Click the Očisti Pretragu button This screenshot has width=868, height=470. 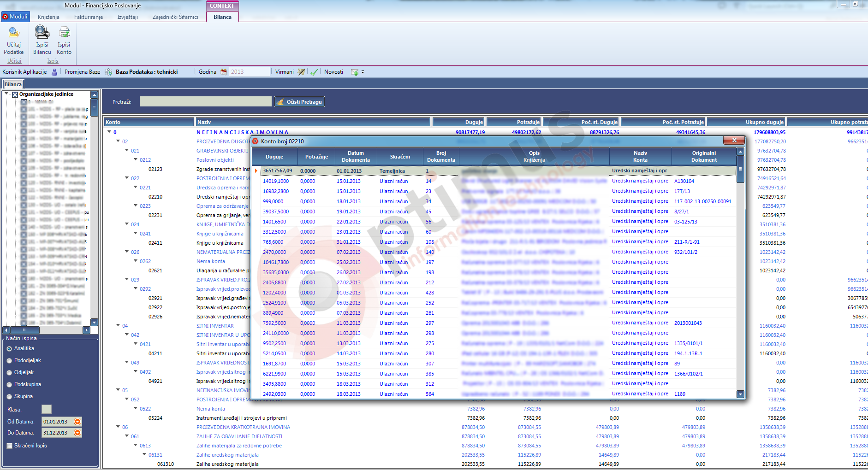pyautogui.click(x=300, y=102)
